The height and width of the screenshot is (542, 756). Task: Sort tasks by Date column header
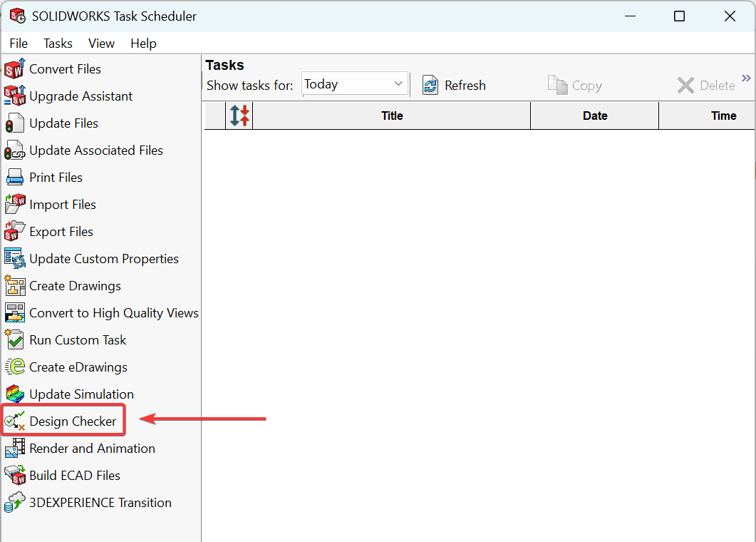coord(594,116)
